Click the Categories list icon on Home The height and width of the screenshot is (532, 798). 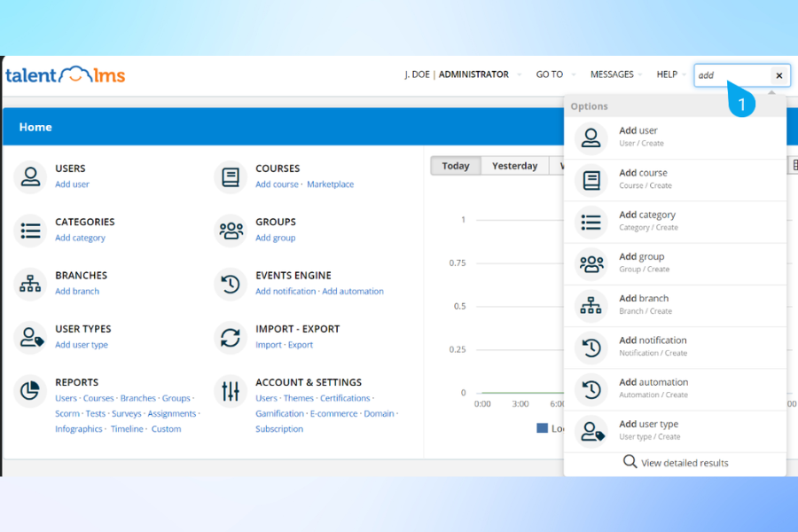30,231
